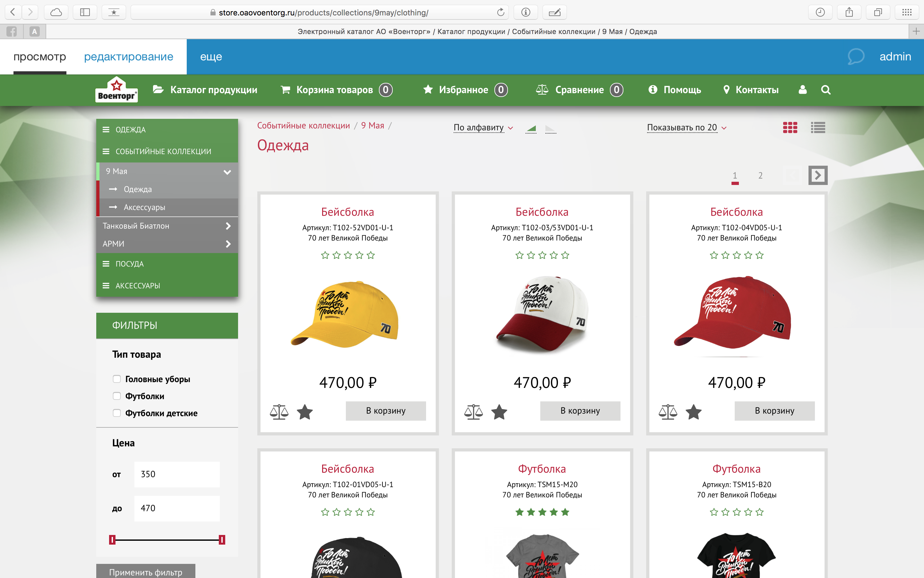924x578 pixels.
Task: Open the Safari history clock icon
Action: click(820, 12)
